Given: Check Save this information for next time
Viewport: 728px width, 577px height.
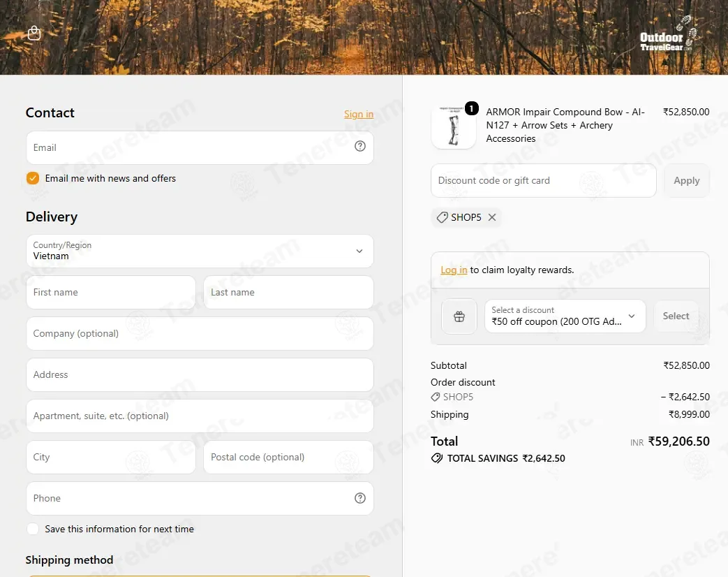Looking at the screenshot, I should [x=33, y=529].
